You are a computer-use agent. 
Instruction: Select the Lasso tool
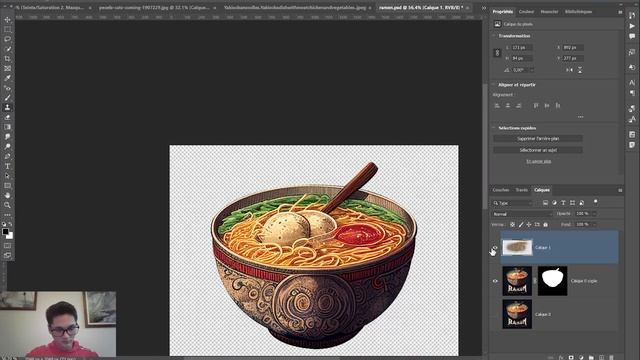7,39
